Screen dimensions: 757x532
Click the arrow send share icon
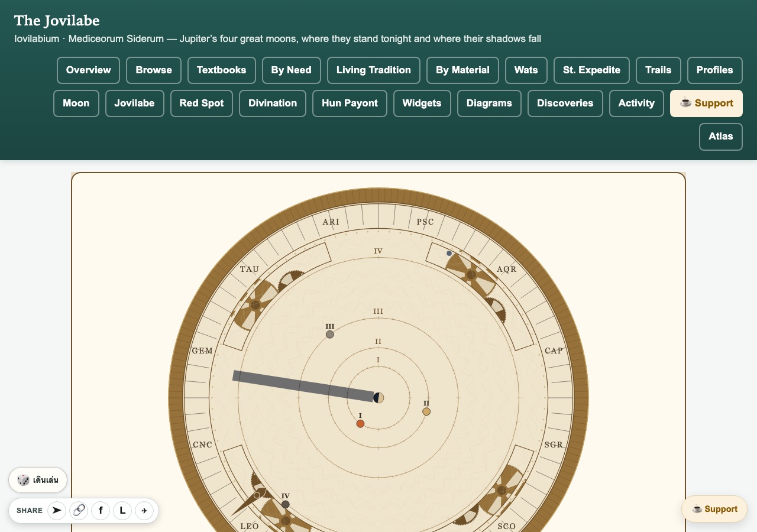point(57,510)
